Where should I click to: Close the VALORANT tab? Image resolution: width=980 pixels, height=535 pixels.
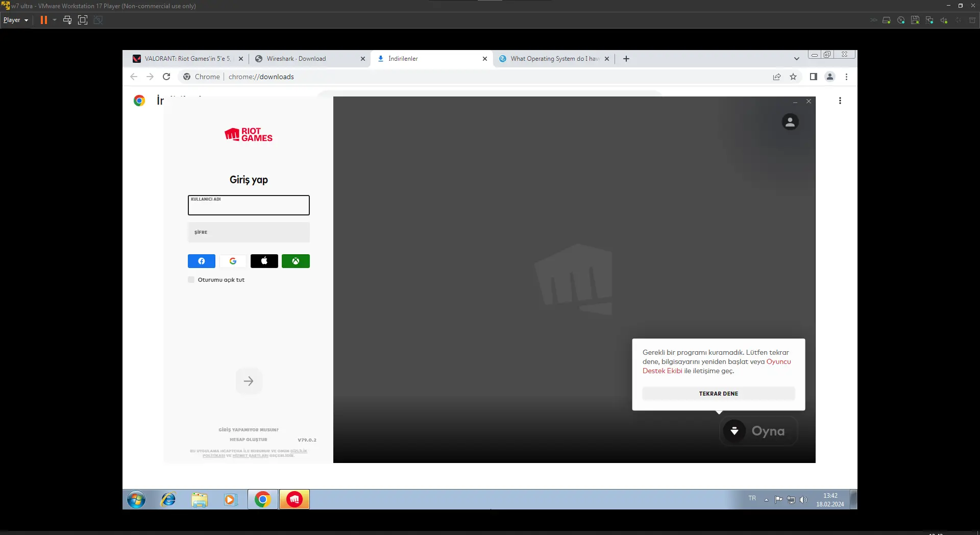[x=241, y=59]
